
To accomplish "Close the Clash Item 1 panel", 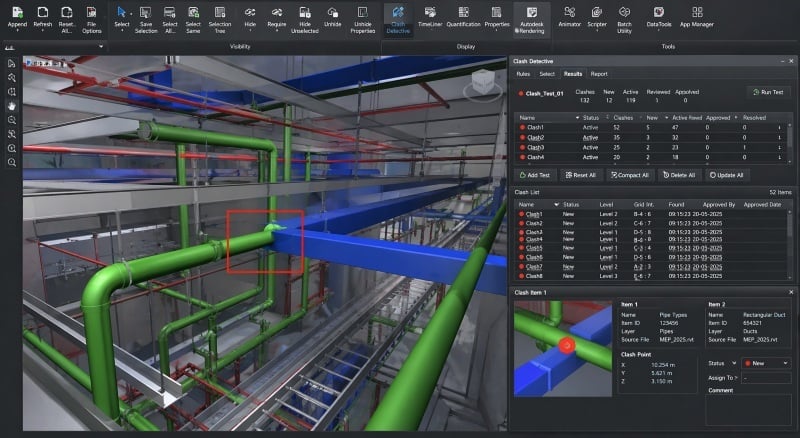I will tap(791, 293).
